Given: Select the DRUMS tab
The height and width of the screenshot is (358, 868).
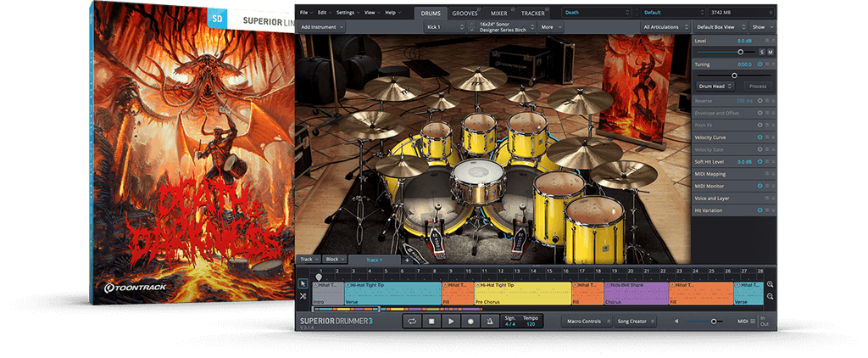Looking at the screenshot, I should pos(430,13).
